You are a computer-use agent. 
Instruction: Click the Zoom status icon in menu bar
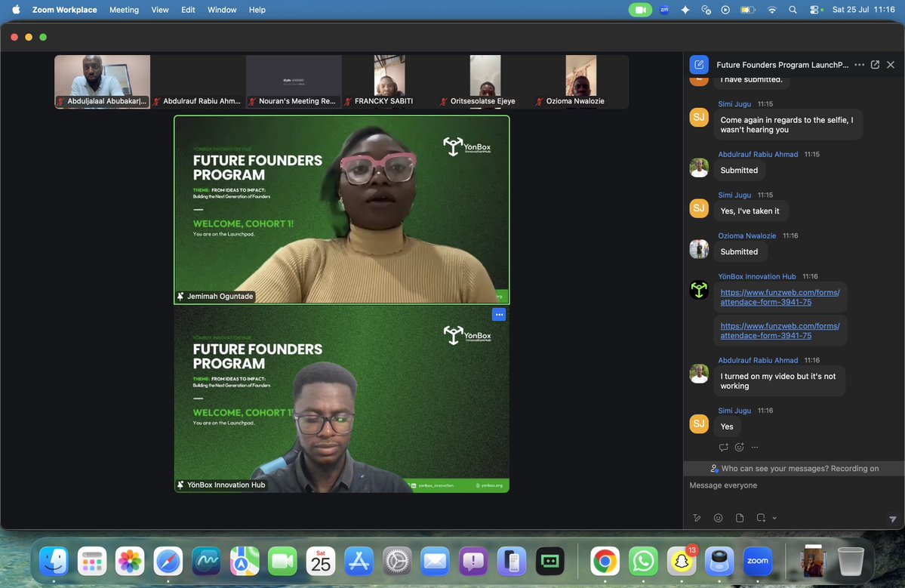click(x=664, y=10)
